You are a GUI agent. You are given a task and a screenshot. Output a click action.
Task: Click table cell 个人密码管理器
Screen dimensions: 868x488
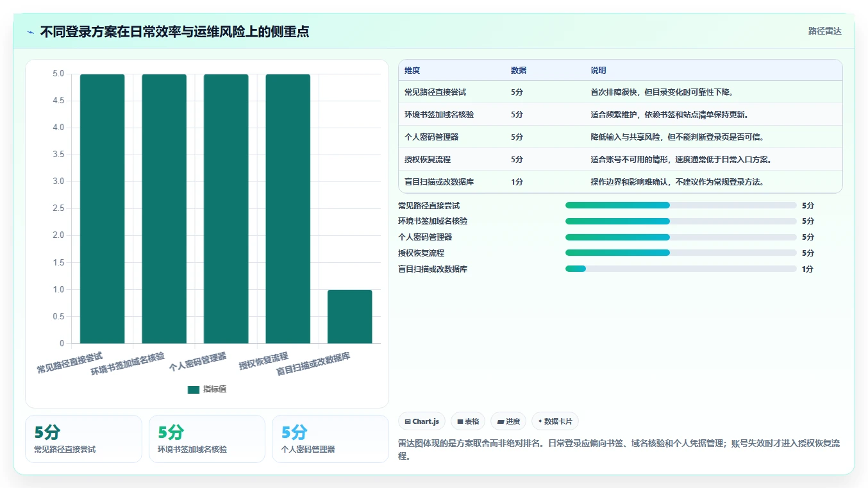pos(431,137)
